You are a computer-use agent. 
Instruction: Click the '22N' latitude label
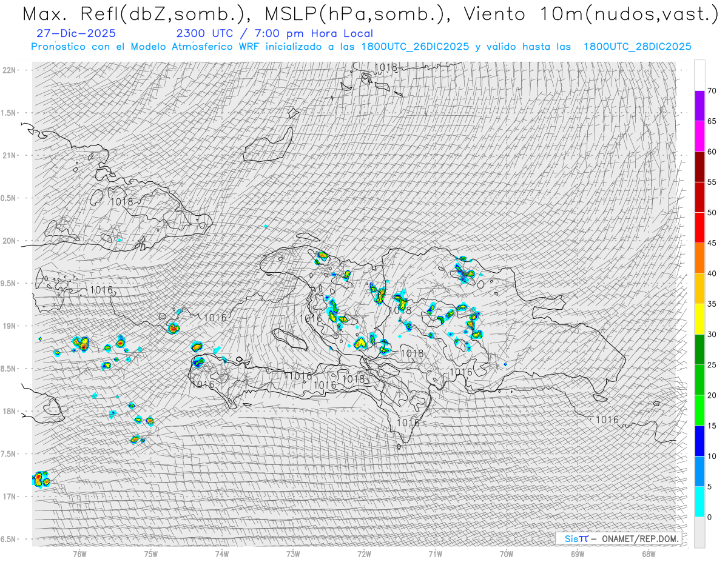tap(10, 70)
